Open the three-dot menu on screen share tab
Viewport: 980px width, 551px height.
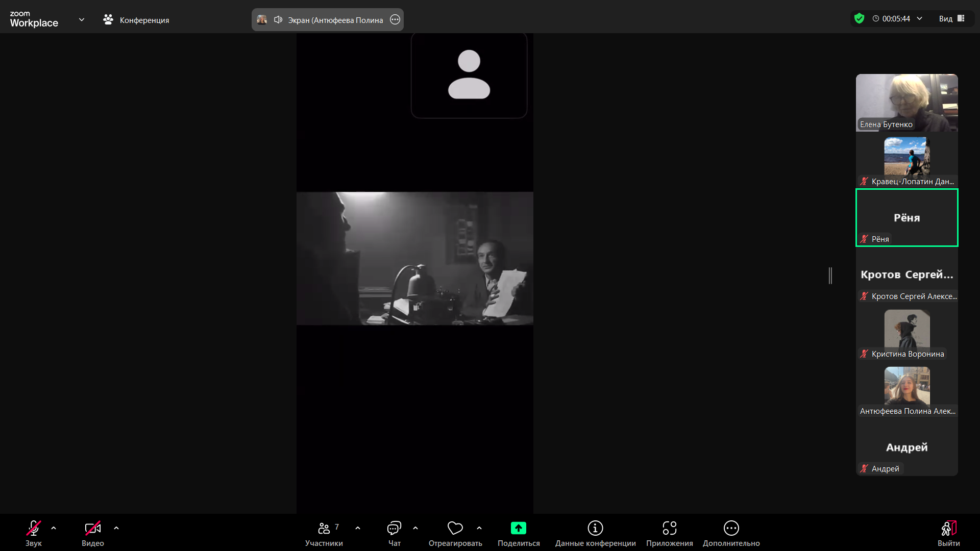click(395, 19)
